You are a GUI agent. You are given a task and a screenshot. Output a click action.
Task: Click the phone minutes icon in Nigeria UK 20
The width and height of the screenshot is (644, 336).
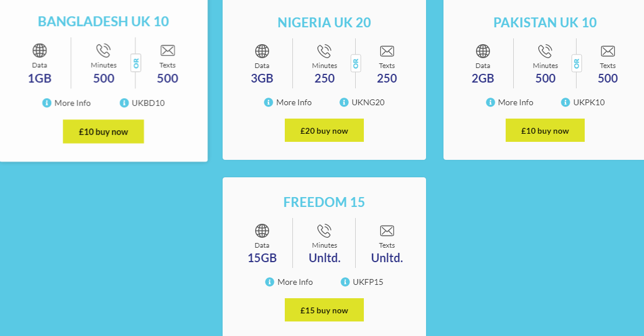point(324,51)
